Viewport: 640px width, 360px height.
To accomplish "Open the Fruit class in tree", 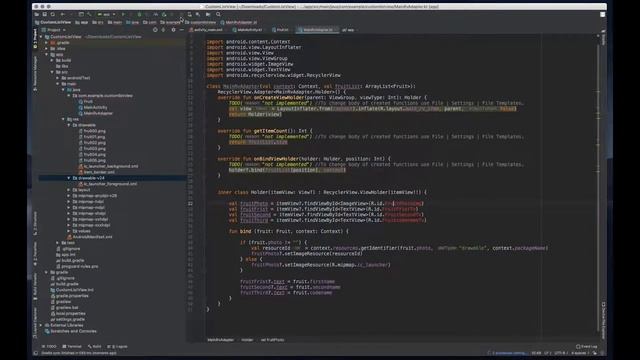I will click(x=86, y=102).
